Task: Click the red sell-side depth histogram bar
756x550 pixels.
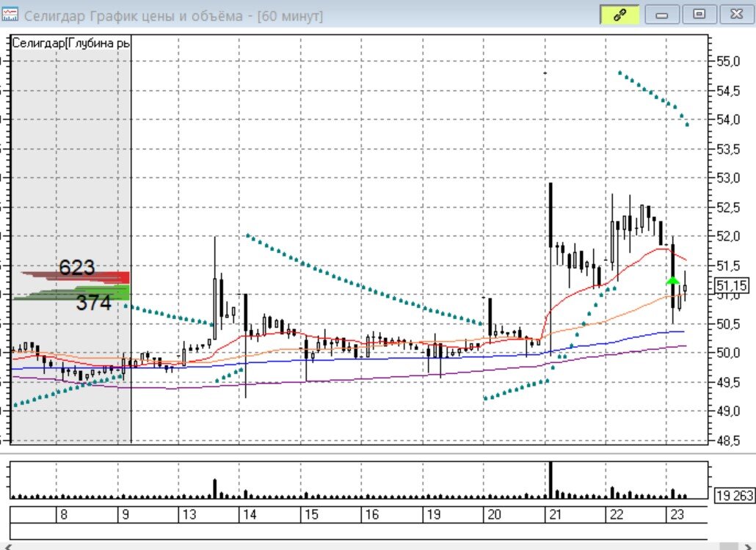Action: [x=75, y=277]
